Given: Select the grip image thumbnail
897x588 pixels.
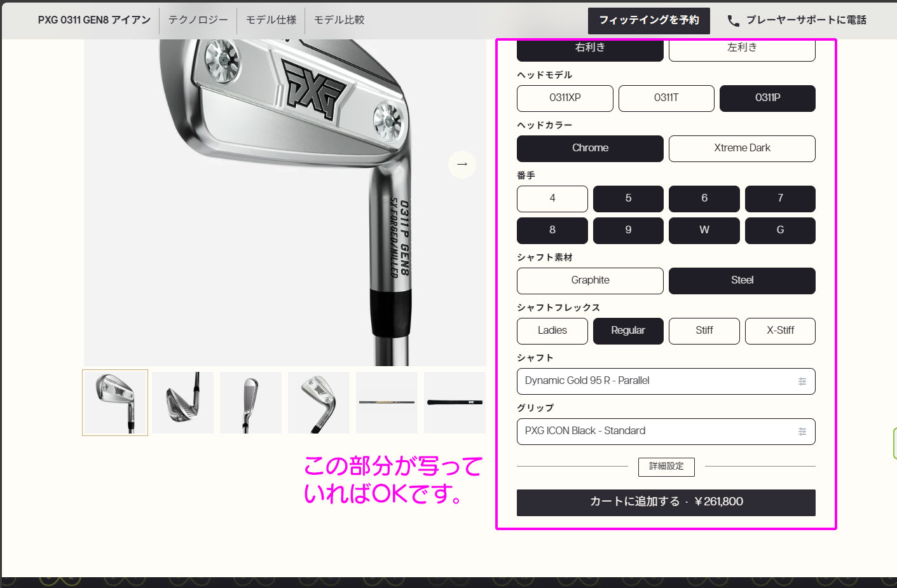Looking at the screenshot, I should click(455, 402).
